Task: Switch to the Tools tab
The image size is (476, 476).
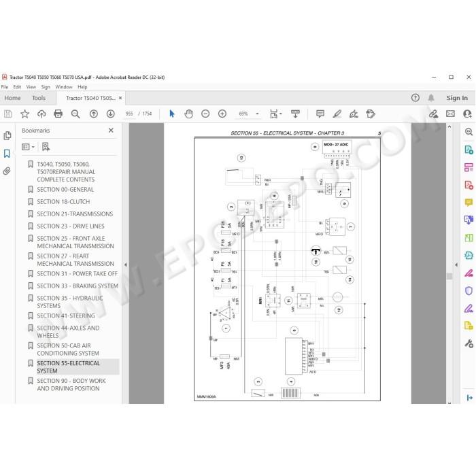Action: click(39, 98)
